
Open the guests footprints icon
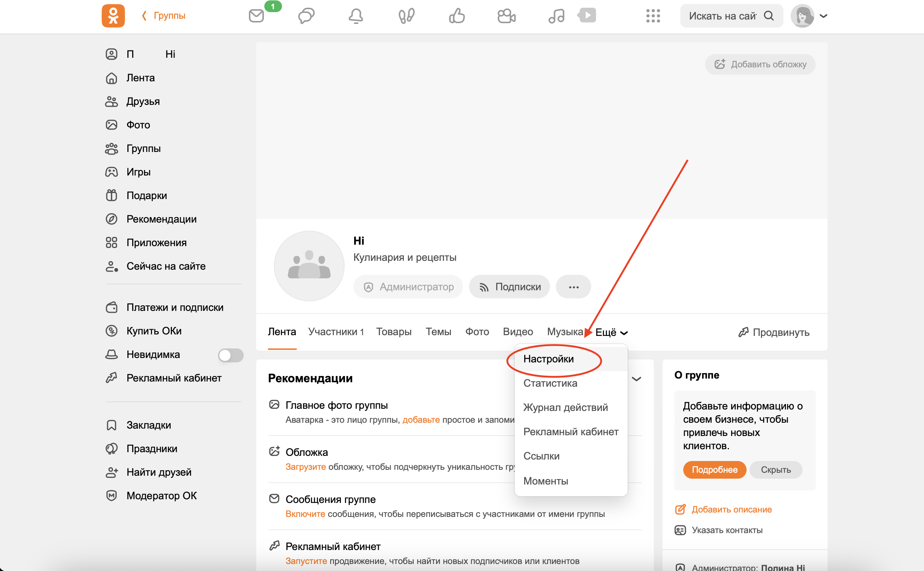pyautogui.click(x=406, y=16)
